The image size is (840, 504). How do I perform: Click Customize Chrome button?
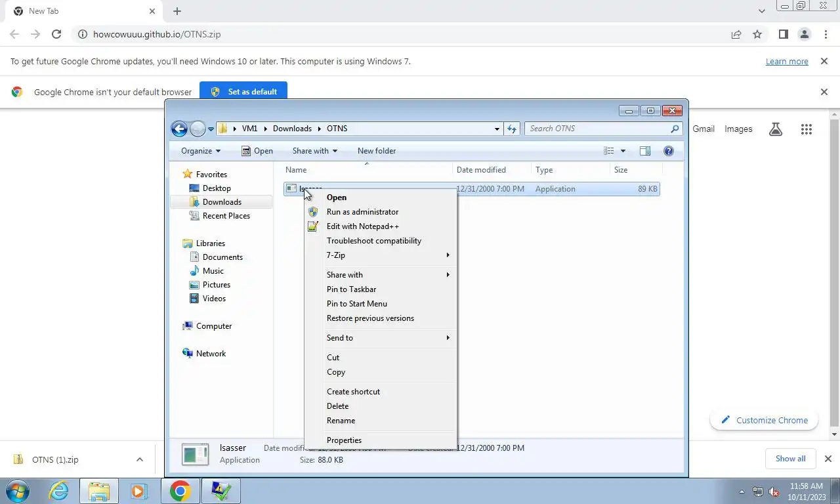click(x=765, y=421)
